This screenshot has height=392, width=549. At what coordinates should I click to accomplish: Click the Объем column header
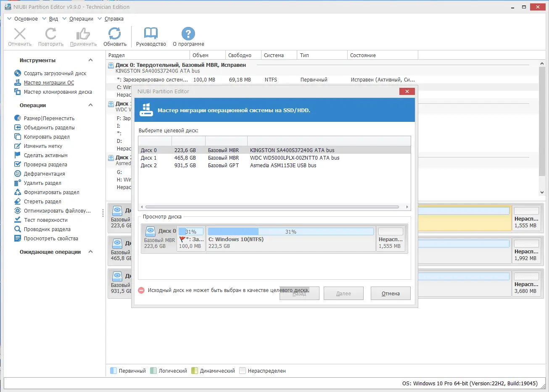(207, 55)
